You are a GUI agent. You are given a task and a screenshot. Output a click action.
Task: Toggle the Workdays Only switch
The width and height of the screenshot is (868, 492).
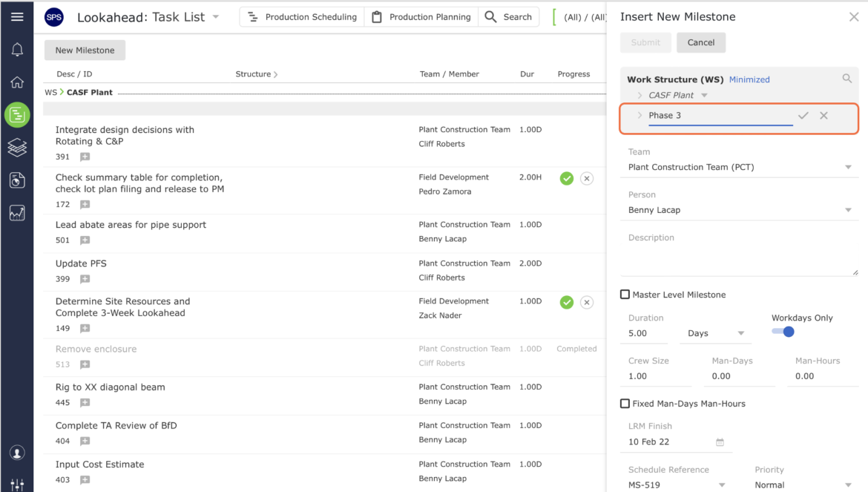(783, 332)
